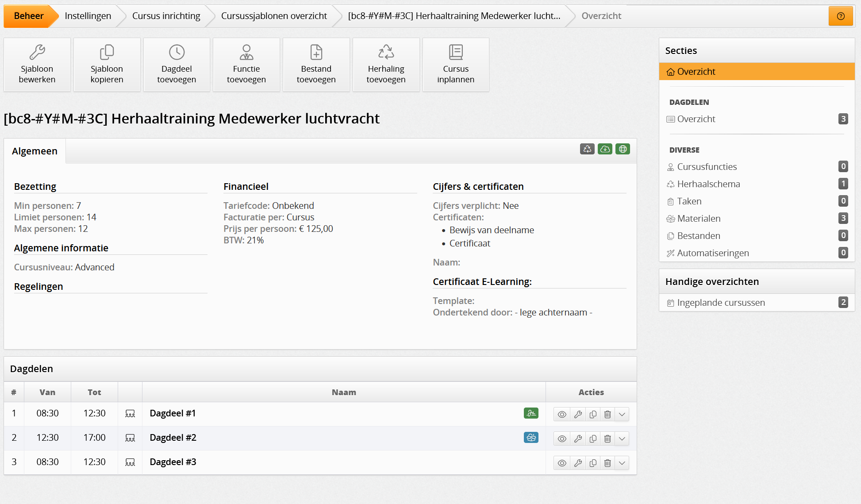This screenshot has width=861, height=504.
Task: Go to the Cursussjablonen overzicht breadcrumb
Action: coord(274,16)
